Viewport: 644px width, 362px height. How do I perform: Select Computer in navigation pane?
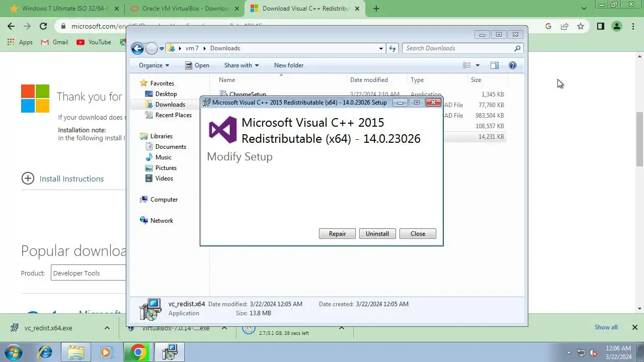click(158, 200)
